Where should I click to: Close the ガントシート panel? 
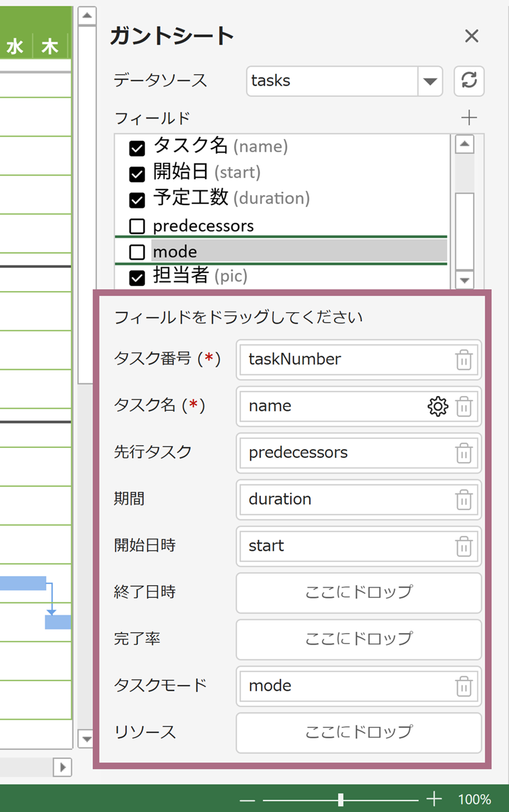tap(471, 37)
